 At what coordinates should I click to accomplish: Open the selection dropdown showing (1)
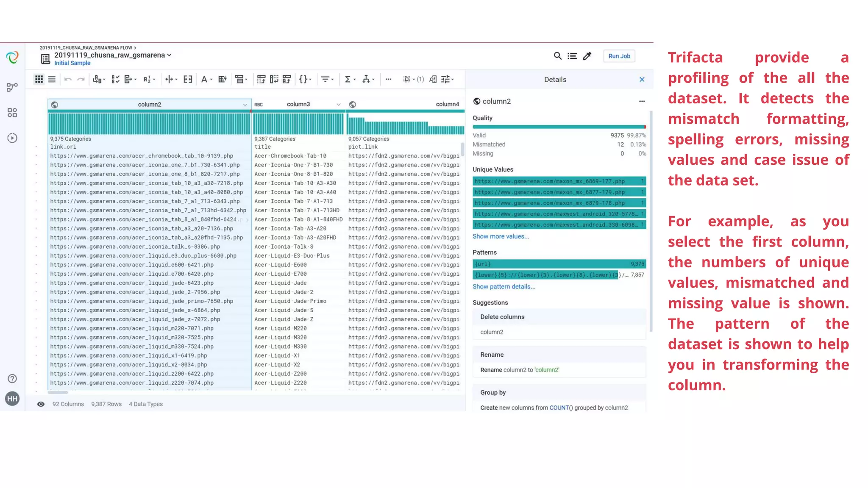[413, 79]
